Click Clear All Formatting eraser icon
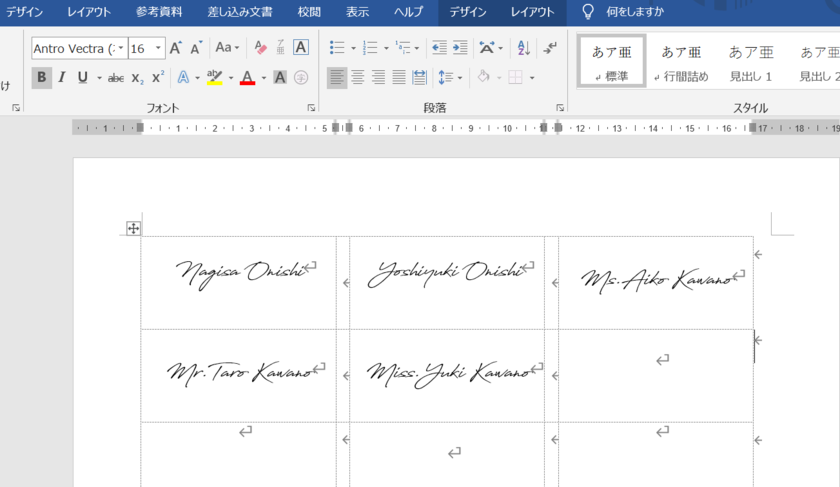840x487 pixels. (260, 48)
